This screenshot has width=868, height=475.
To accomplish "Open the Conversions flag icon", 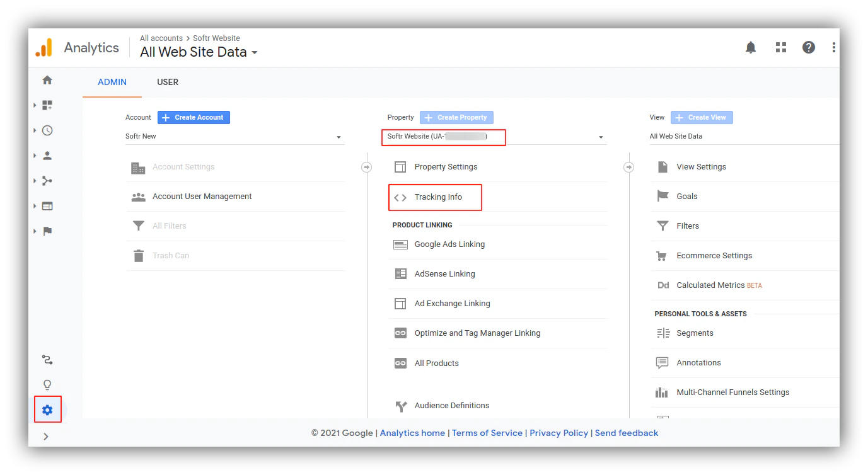I will pos(47,231).
